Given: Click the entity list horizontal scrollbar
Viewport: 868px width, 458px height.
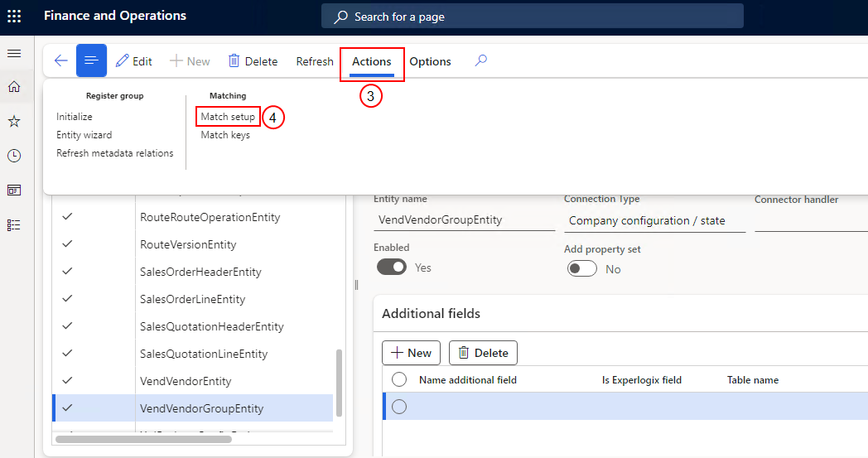Looking at the screenshot, I should click(x=144, y=439).
